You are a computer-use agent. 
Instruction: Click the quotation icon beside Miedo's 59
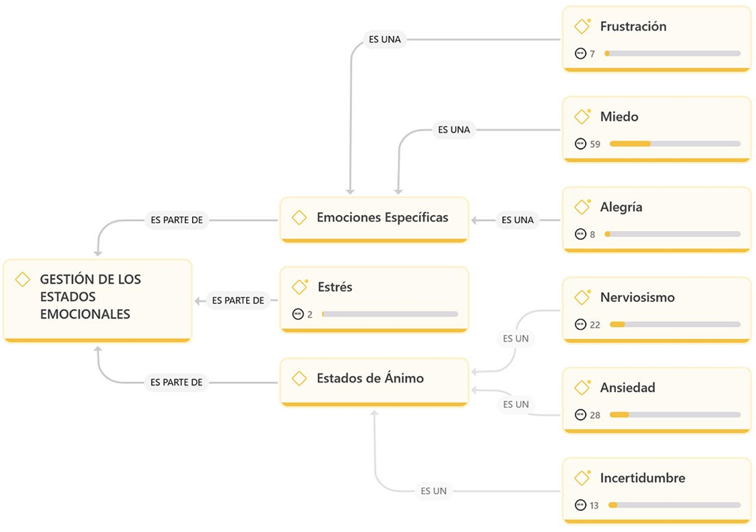pyautogui.click(x=580, y=144)
